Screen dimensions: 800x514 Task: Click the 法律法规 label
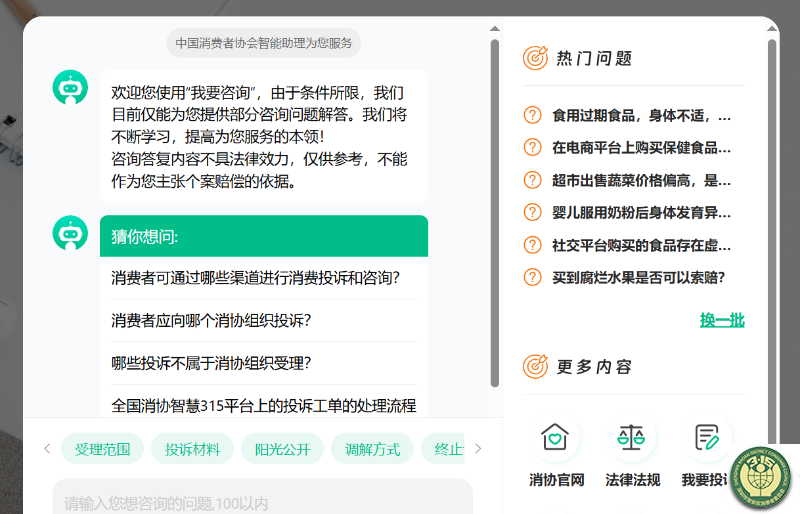(x=633, y=480)
